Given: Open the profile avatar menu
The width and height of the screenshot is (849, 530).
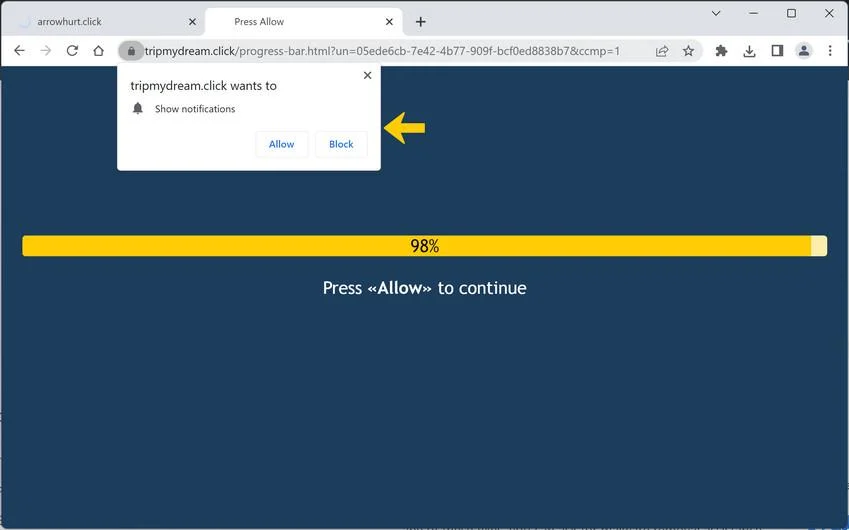Looking at the screenshot, I should tap(804, 51).
